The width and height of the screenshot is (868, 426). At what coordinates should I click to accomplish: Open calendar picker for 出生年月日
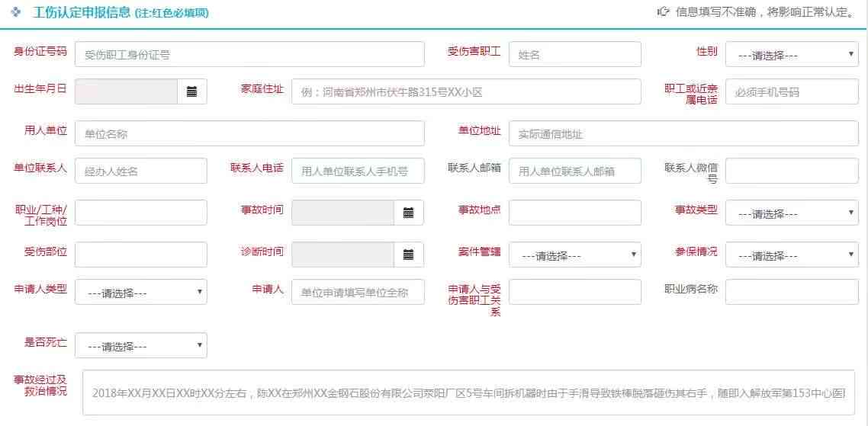click(192, 92)
